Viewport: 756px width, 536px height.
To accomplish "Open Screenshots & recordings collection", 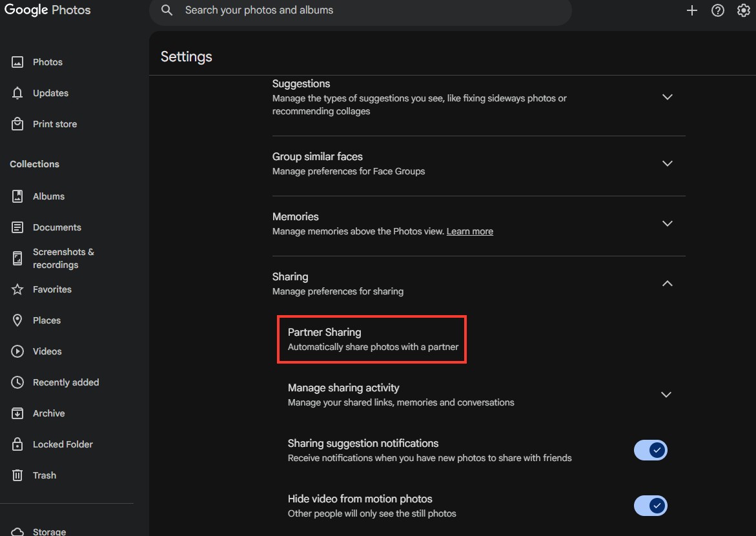I will coord(63,258).
